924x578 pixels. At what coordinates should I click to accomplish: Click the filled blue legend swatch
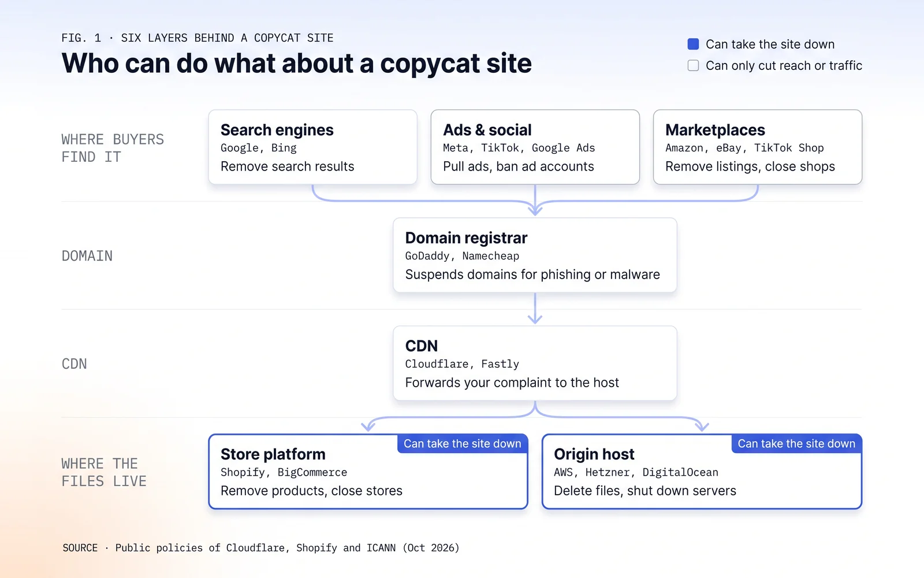coord(693,44)
